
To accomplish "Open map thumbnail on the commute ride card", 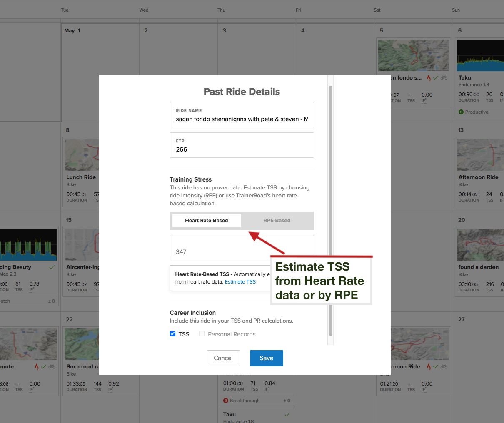I will 28,344.
